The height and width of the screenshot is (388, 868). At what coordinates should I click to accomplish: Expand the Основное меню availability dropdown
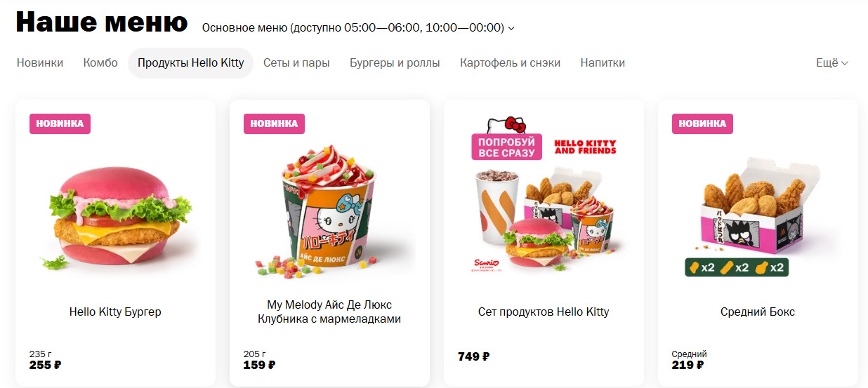(358, 28)
